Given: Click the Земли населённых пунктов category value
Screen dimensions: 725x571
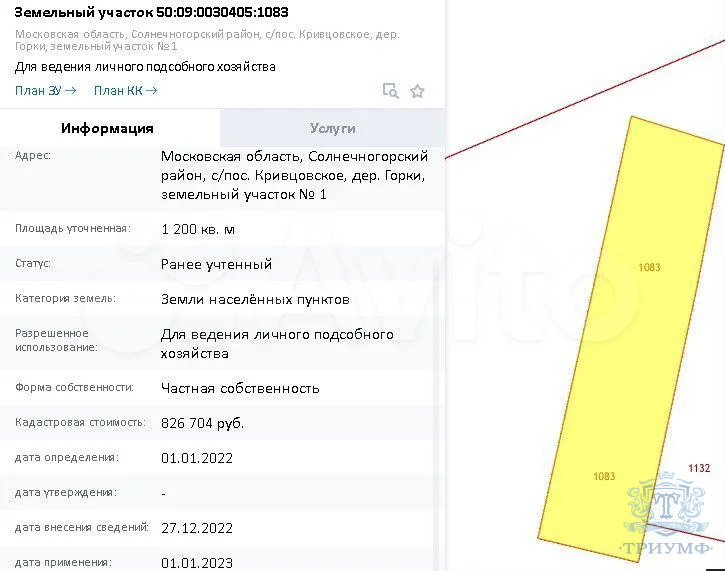Looking at the screenshot, I should pyautogui.click(x=255, y=299).
